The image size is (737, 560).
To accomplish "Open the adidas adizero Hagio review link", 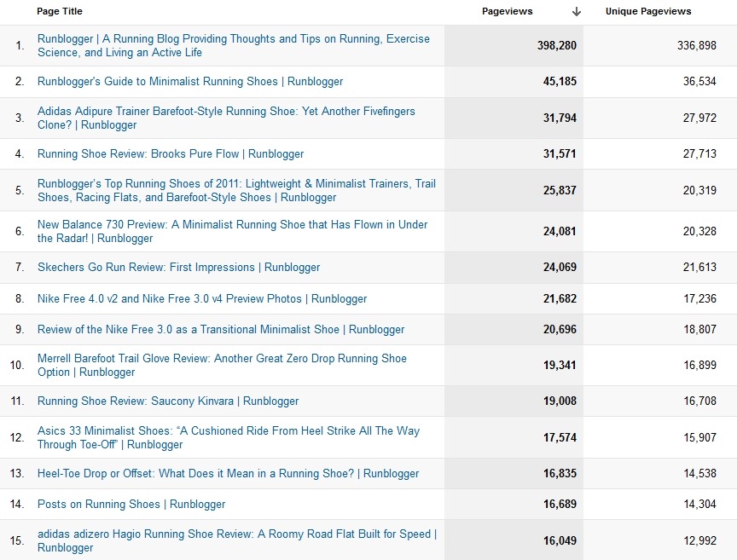I will [x=237, y=540].
